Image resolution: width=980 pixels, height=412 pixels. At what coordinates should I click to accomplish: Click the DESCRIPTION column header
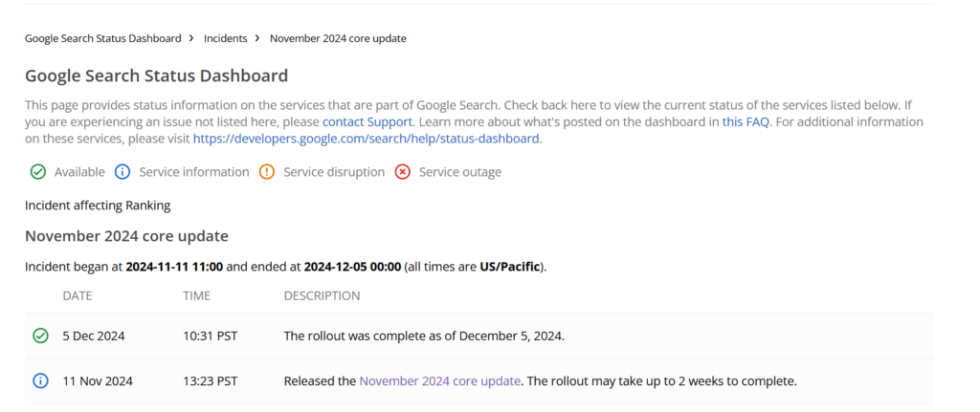click(322, 296)
